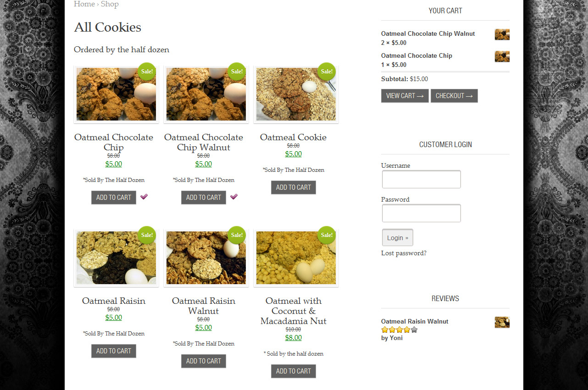The width and height of the screenshot is (588, 390).
Task: Open cart thumbnail for Oatmeal Chocolate Chip Walnut
Action: click(502, 34)
